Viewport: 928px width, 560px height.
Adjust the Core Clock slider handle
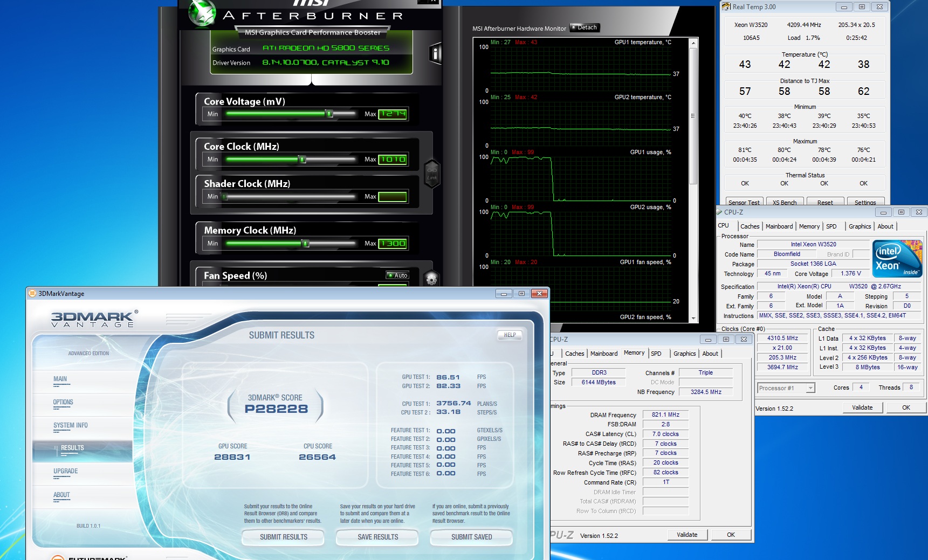(x=303, y=160)
